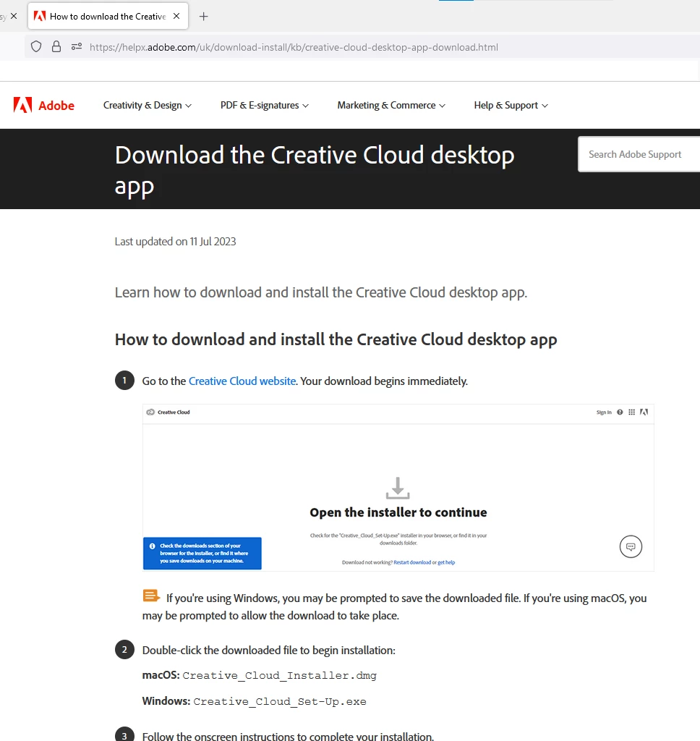The height and width of the screenshot is (741, 700).
Task: Close the partially visible left tab
Action: click(x=14, y=16)
